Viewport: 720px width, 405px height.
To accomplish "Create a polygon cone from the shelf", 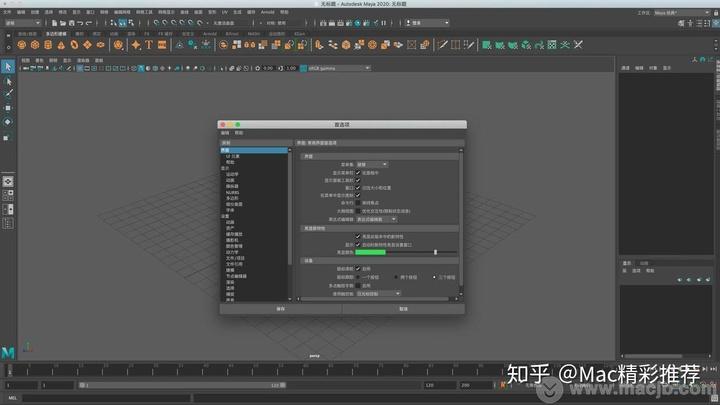I will click(61, 45).
